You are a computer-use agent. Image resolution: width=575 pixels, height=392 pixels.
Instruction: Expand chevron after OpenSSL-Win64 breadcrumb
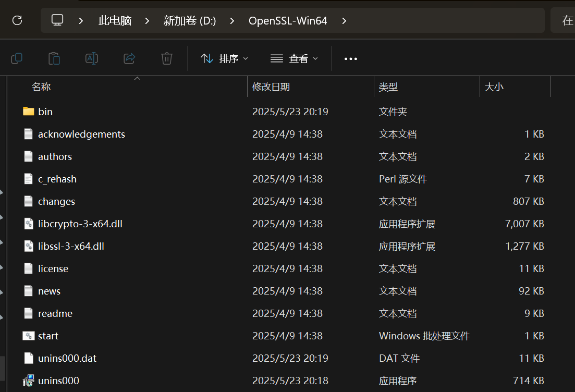click(x=344, y=21)
